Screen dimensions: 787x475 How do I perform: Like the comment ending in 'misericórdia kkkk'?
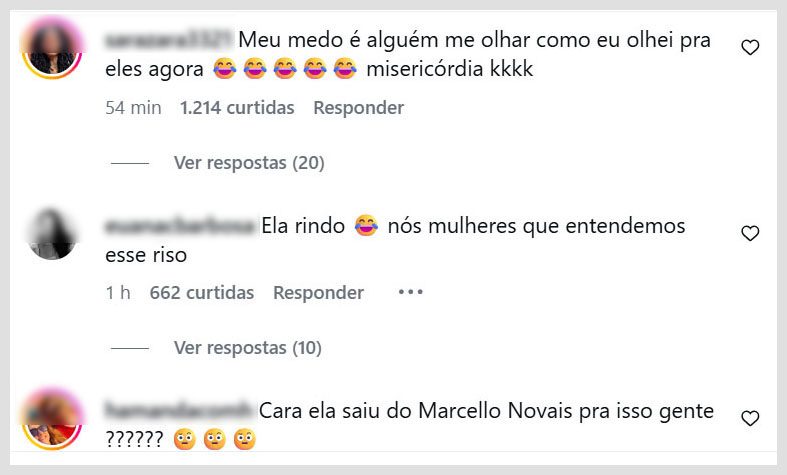(750, 47)
